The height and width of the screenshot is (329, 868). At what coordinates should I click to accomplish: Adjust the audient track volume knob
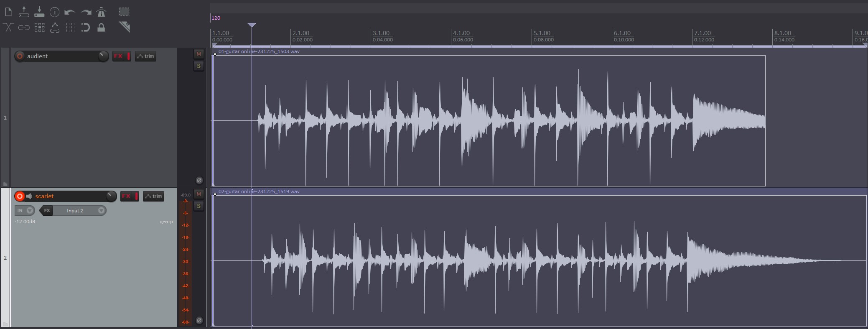pos(103,56)
